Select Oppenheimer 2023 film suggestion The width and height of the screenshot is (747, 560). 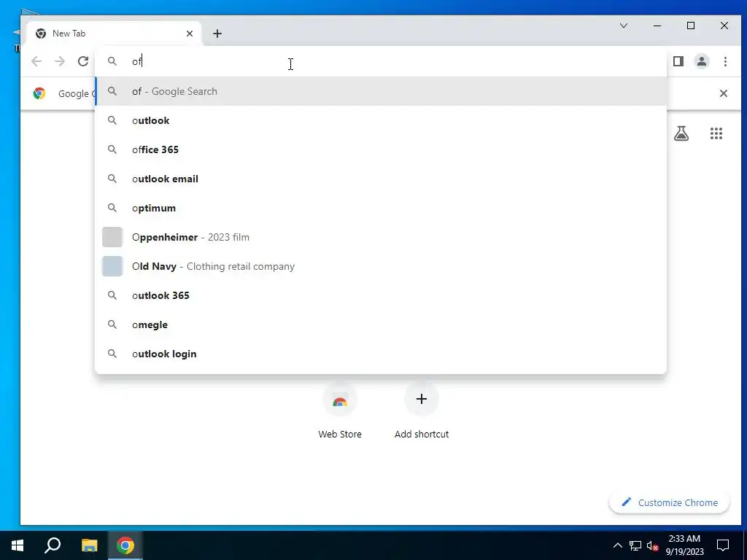[381, 237]
